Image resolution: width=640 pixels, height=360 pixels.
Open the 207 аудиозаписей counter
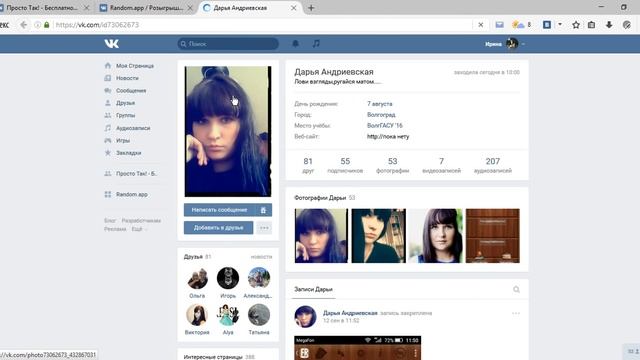(x=493, y=165)
